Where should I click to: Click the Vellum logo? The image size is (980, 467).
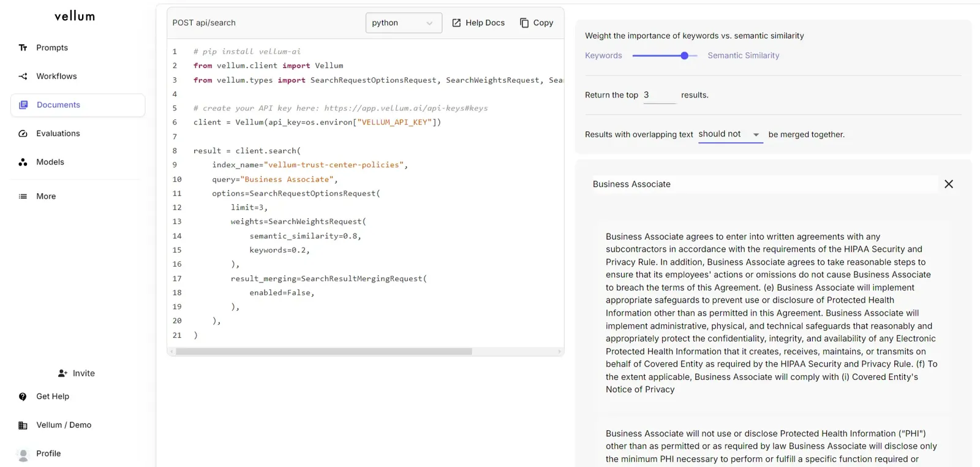[74, 16]
